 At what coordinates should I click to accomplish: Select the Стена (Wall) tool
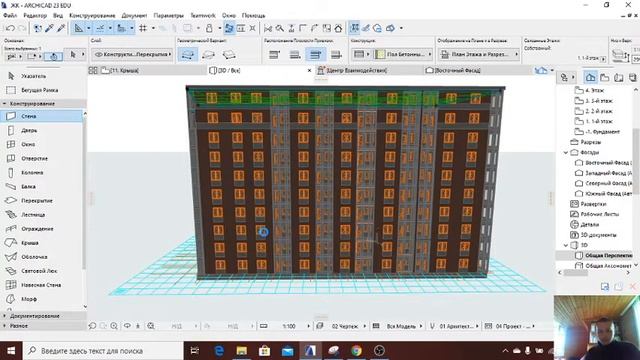[x=42, y=116]
